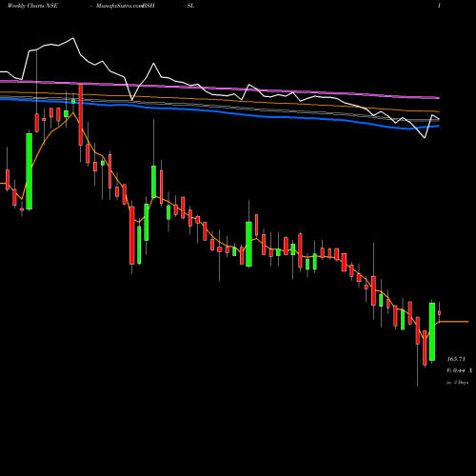Click the 'SL' text in header
The image size is (476, 476).
tap(190, 6)
